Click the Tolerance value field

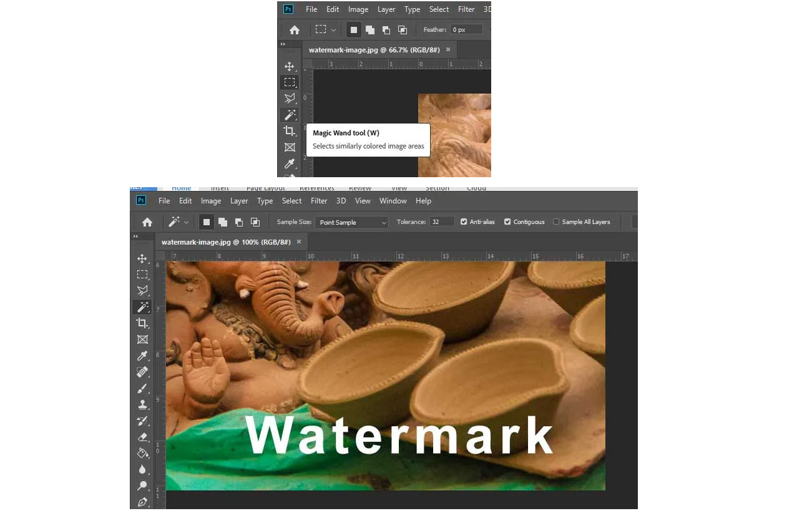click(x=442, y=222)
